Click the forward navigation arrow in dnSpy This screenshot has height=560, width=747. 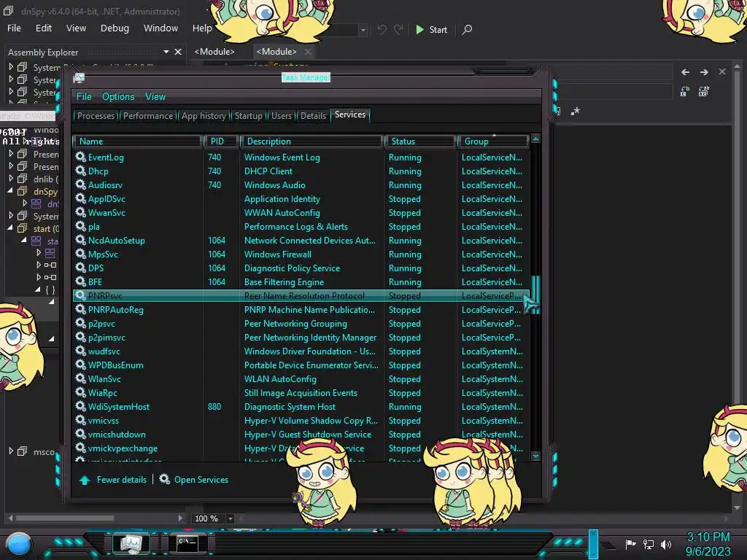click(x=704, y=72)
